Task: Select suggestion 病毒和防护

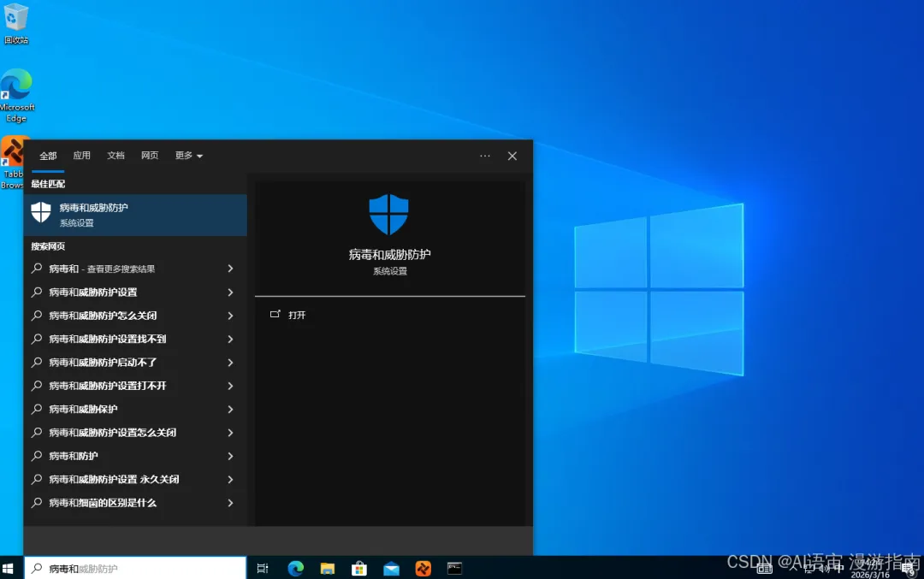Action: click(135, 456)
